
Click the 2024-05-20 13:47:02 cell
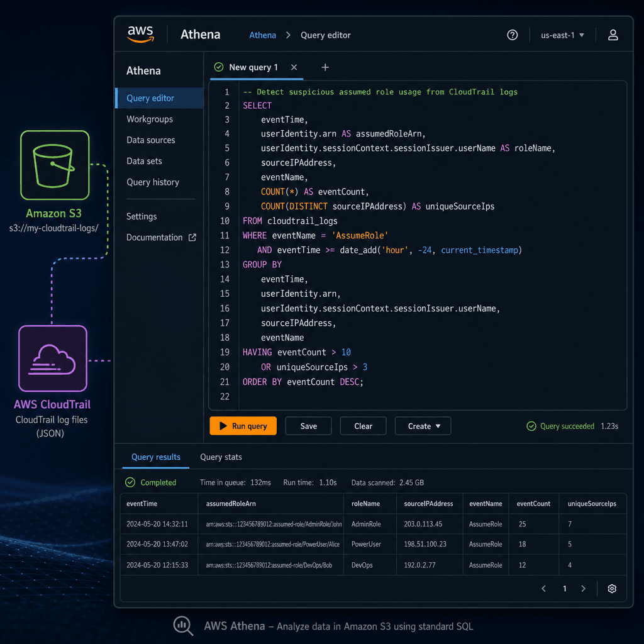coord(157,544)
